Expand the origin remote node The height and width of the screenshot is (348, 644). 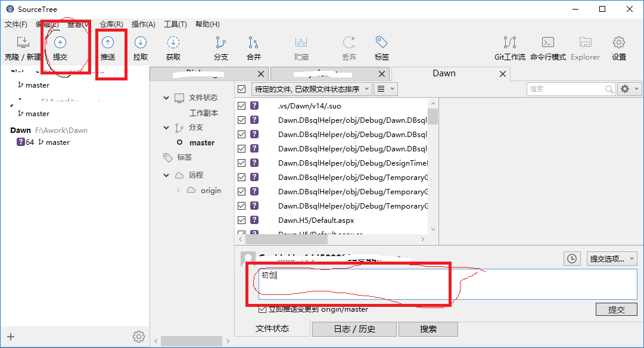pos(178,190)
